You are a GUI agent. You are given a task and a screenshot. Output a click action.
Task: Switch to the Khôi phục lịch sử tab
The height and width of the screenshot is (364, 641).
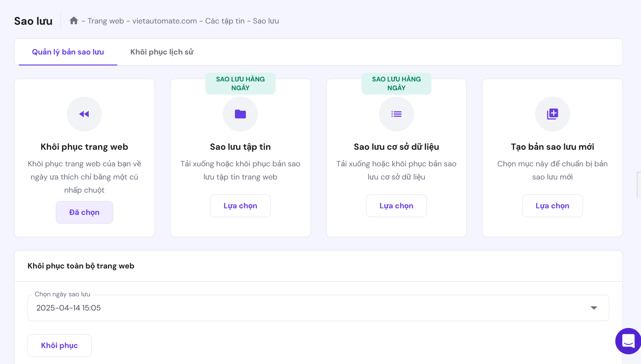pyautogui.click(x=162, y=52)
